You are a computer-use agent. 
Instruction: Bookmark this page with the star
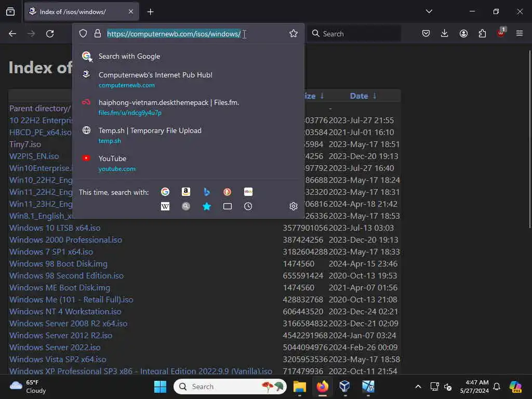[294, 33]
